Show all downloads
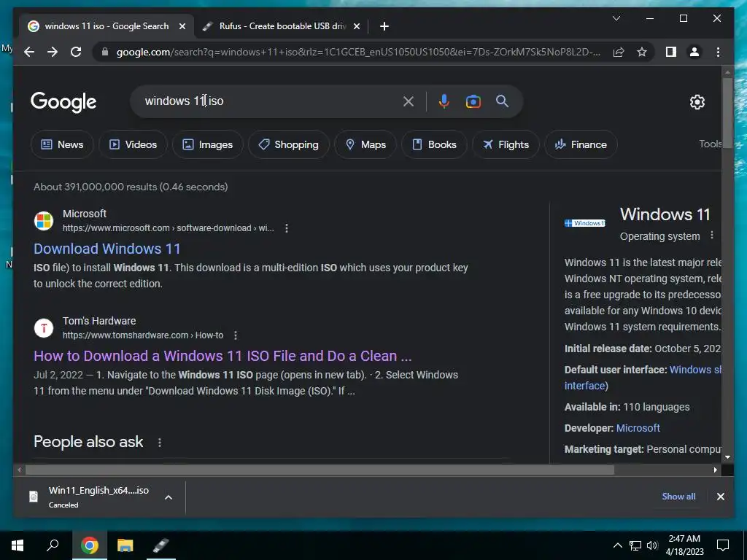Screen dimensions: 747x560 678,496
